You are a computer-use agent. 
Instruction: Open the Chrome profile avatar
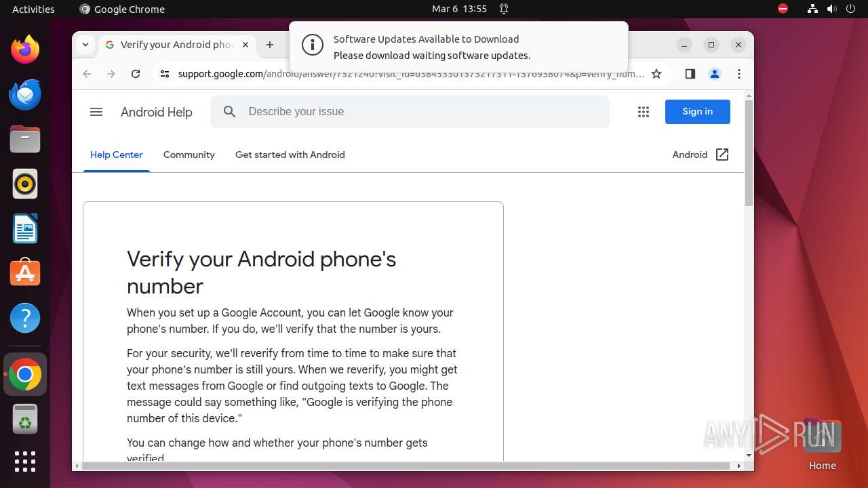pos(715,74)
